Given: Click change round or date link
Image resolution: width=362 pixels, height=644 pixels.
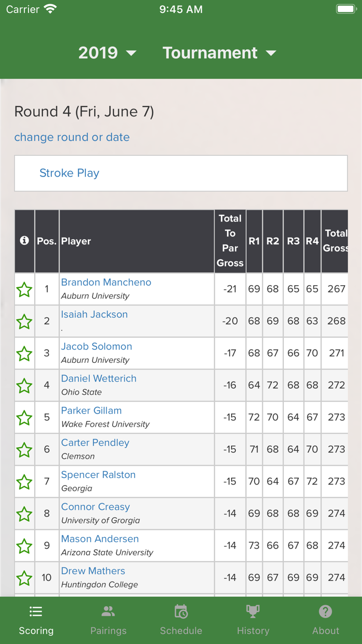Looking at the screenshot, I should 72,137.
